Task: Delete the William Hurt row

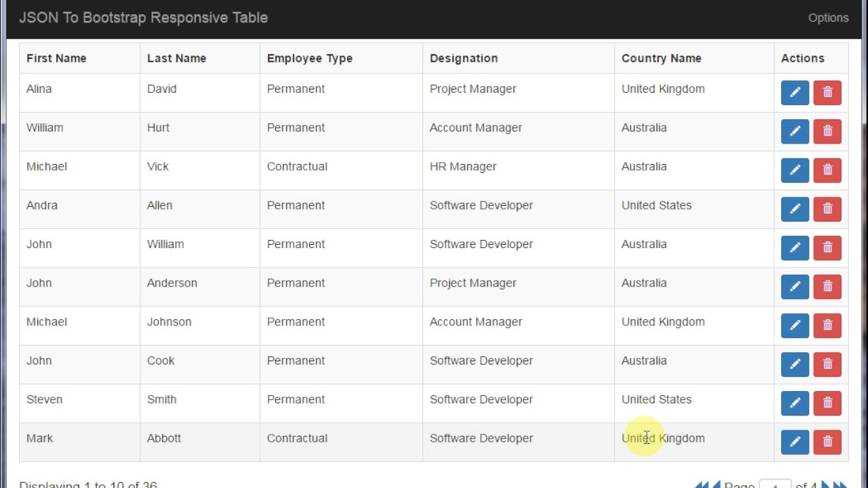Action: (x=827, y=131)
